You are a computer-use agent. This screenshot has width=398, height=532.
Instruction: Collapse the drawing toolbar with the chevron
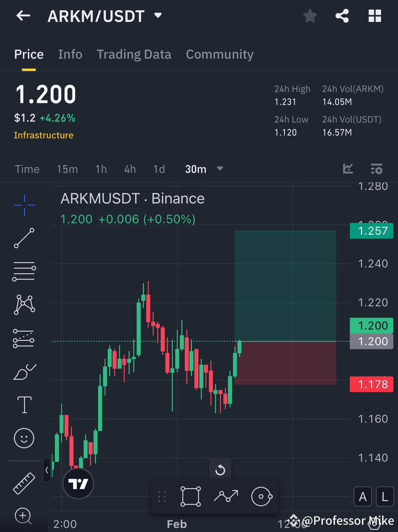(46, 470)
